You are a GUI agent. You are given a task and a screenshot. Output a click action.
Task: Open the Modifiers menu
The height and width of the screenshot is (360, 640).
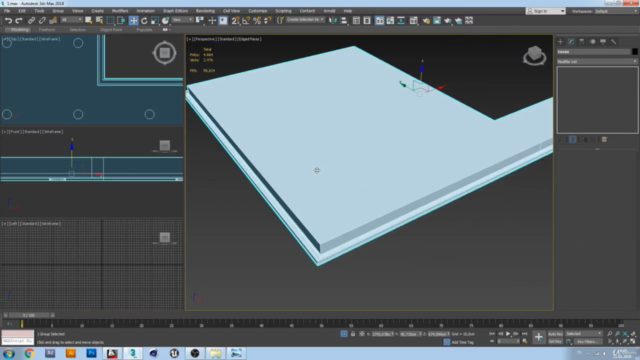120,11
